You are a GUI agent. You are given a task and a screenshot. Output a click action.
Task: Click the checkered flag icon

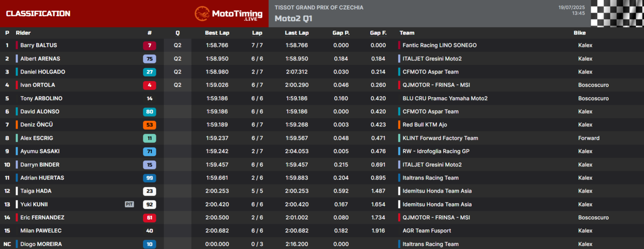click(x=617, y=14)
